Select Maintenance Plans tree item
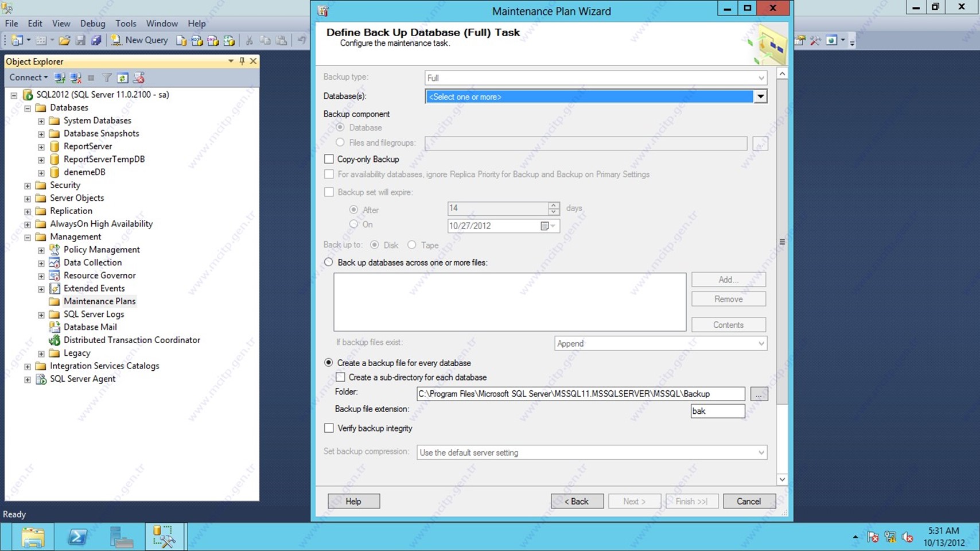 [99, 301]
